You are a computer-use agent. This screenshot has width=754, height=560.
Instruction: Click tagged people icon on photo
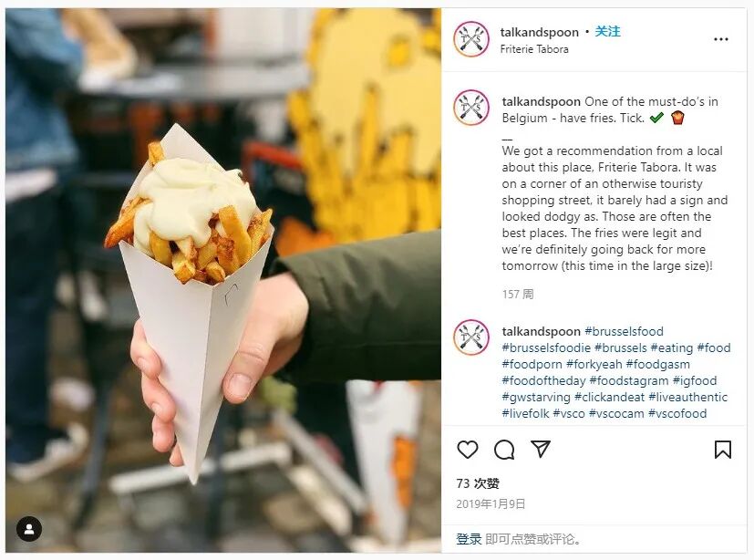point(29,529)
